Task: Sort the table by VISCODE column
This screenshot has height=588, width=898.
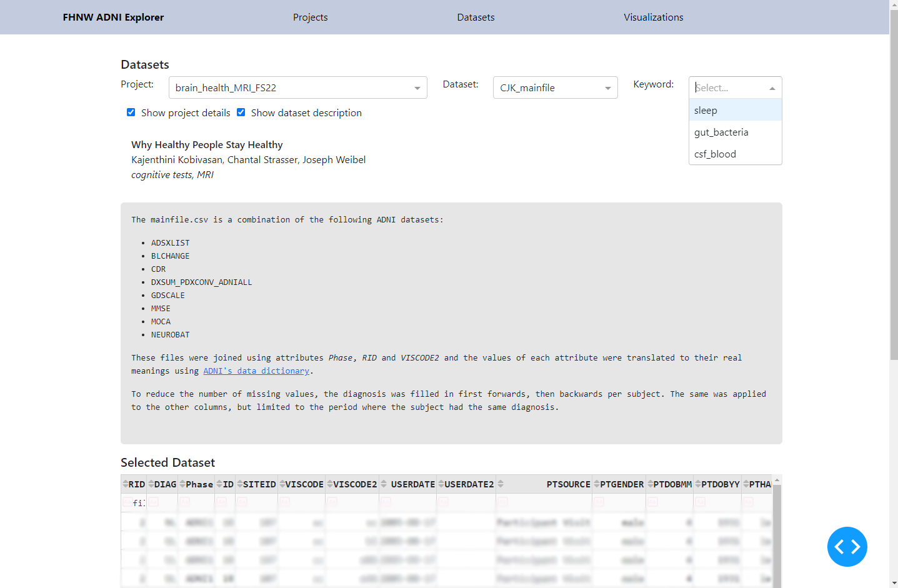Action: pyautogui.click(x=282, y=484)
